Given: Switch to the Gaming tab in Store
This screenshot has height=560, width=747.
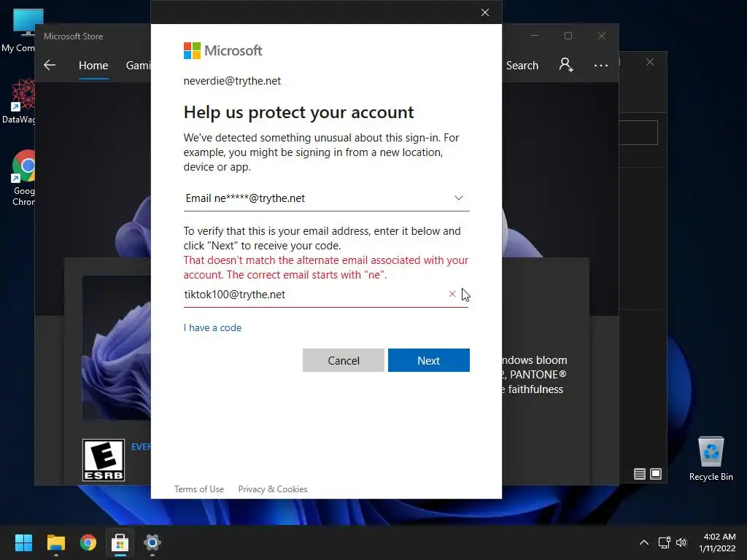Looking at the screenshot, I should pyautogui.click(x=138, y=65).
